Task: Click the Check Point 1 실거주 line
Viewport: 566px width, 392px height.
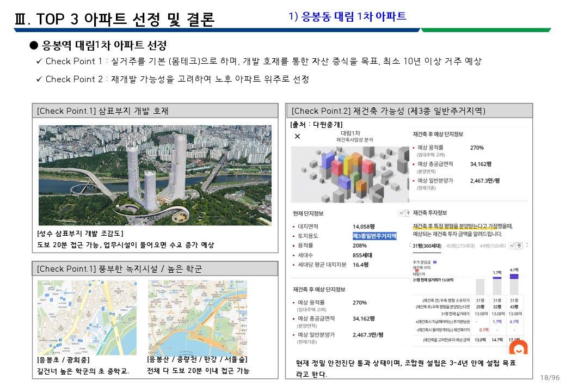Action: pyautogui.click(x=259, y=62)
